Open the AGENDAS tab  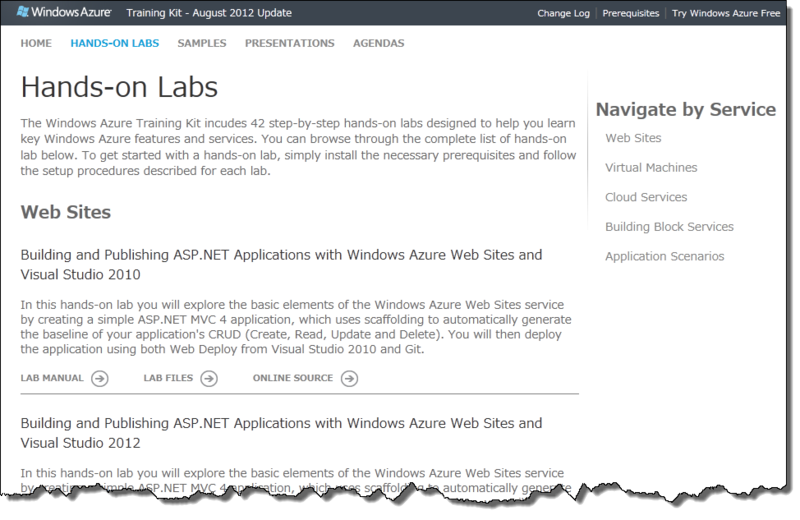coord(379,43)
